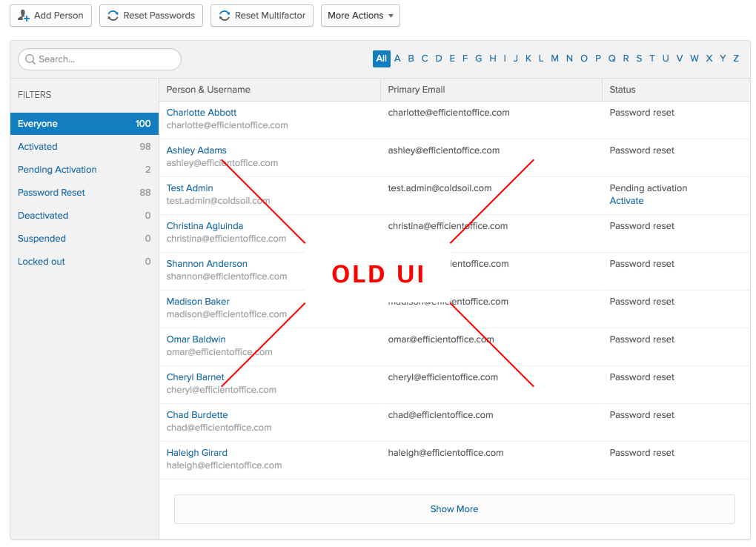Click the More Actions dropdown arrow
Viewport: 756px width, 547px height.
pos(391,16)
